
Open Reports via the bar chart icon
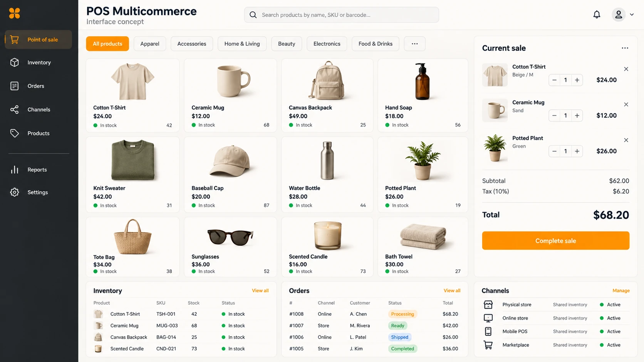coord(15,170)
